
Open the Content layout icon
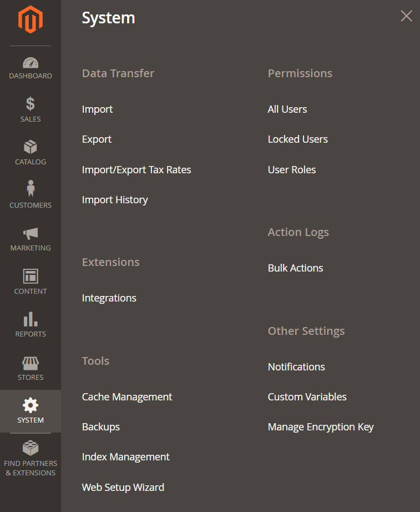tap(31, 276)
